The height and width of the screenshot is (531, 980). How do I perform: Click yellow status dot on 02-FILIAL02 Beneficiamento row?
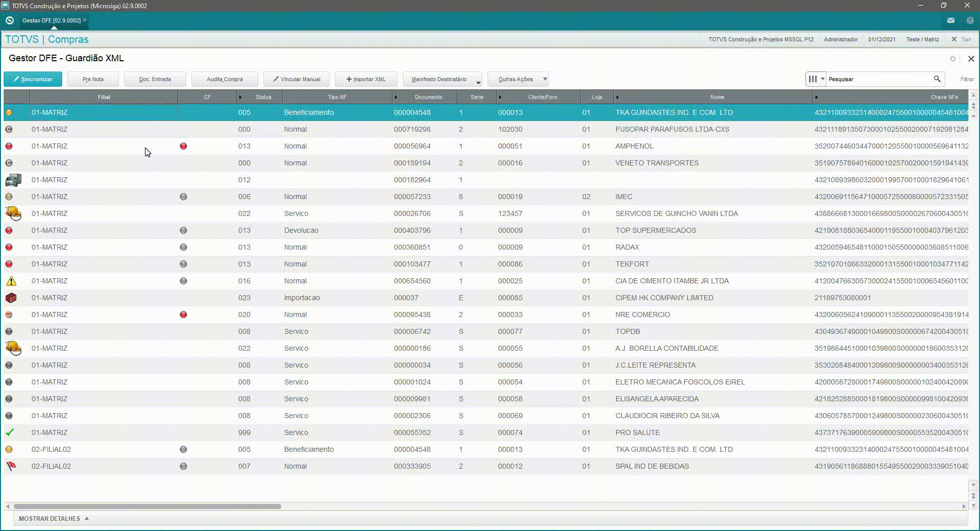coord(9,449)
